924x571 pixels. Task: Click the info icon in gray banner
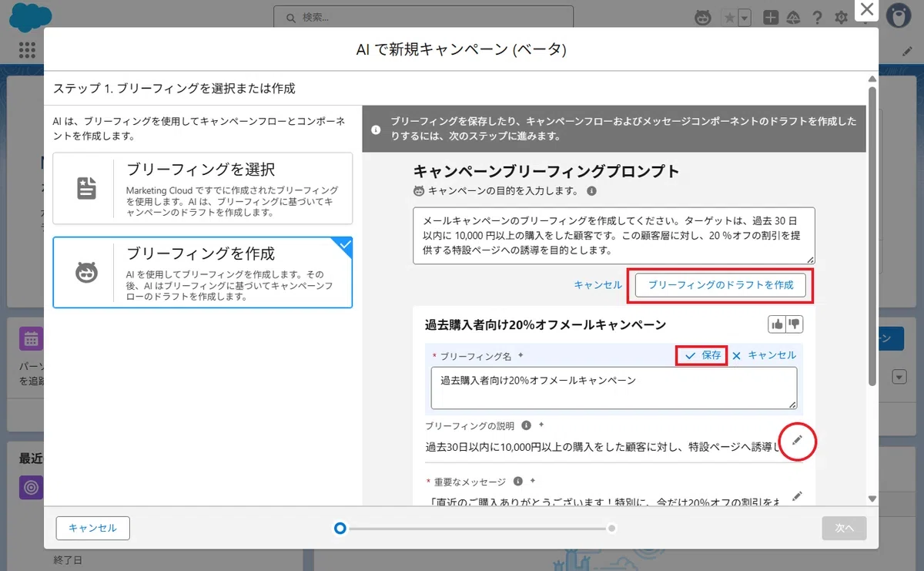pos(376,129)
